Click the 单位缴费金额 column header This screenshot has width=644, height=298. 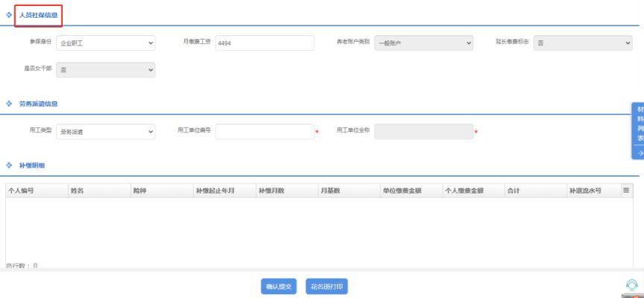point(411,191)
